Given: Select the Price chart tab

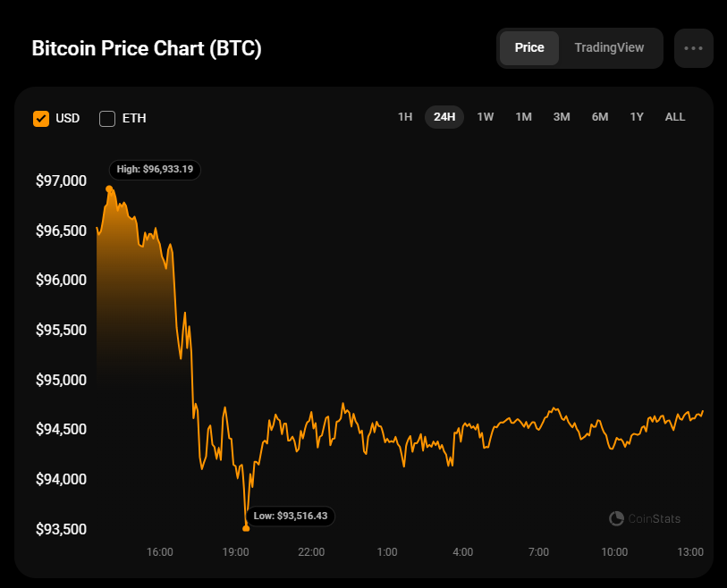Looking at the screenshot, I should click(x=529, y=48).
